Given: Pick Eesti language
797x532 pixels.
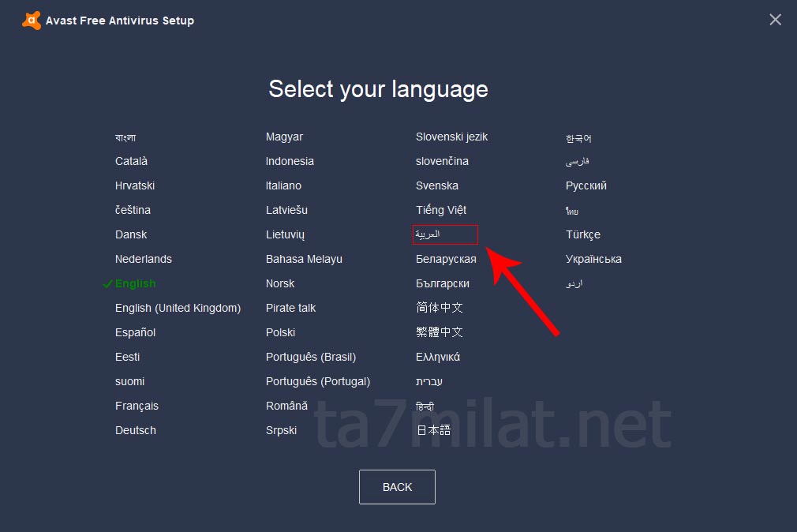Looking at the screenshot, I should pos(127,357).
